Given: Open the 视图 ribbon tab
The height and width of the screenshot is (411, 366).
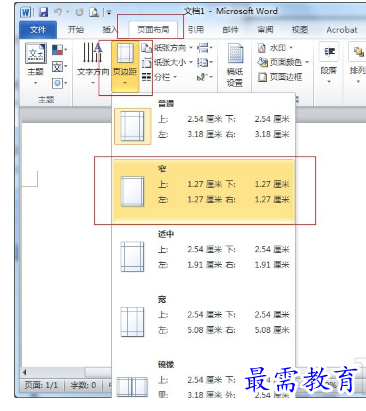Looking at the screenshot, I should (x=300, y=30).
